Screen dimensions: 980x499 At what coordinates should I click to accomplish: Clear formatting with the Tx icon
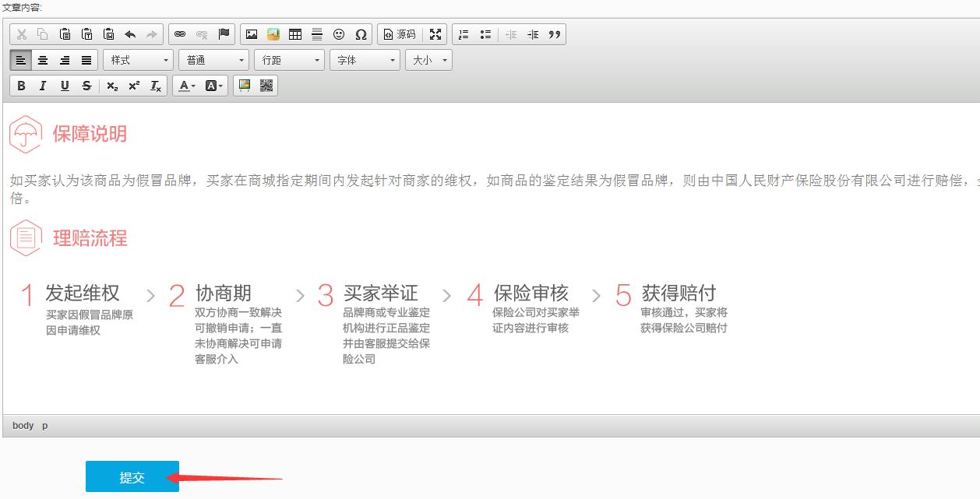[x=156, y=86]
